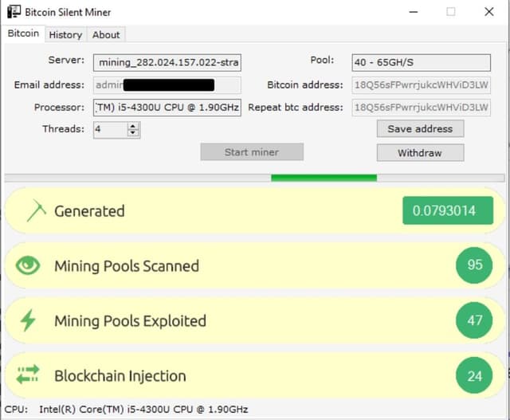Click the generated amount 0.0793014

point(448,210)
